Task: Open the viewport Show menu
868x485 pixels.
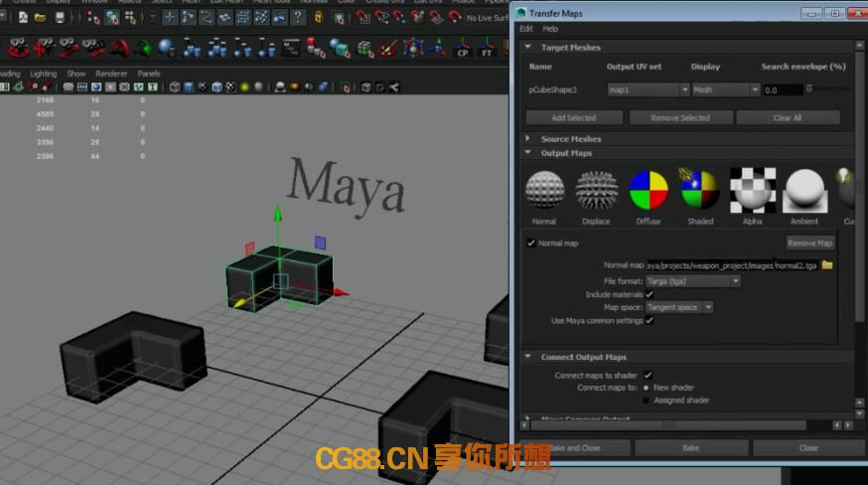Action: 75,74
